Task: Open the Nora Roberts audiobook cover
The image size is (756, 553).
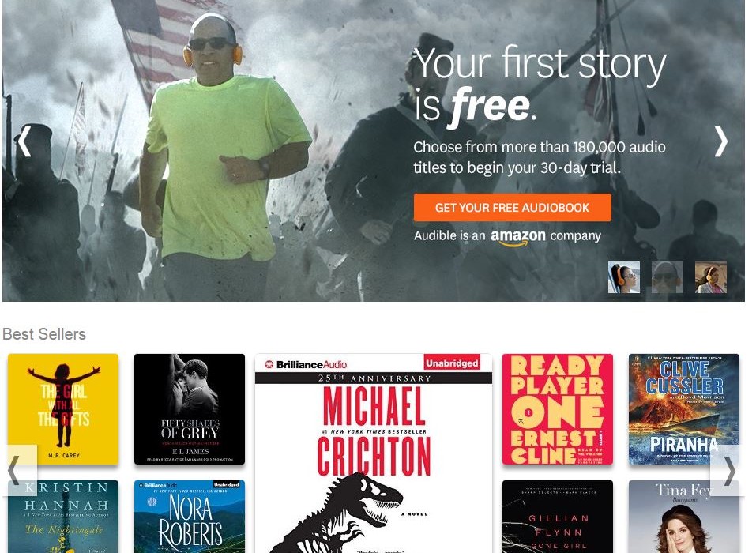Action: point(190,517)
